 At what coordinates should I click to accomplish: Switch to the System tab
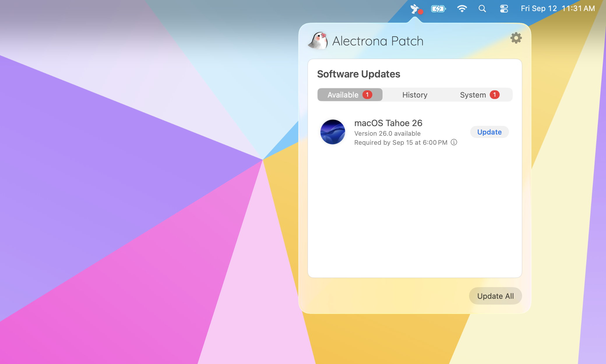(480, 95)
